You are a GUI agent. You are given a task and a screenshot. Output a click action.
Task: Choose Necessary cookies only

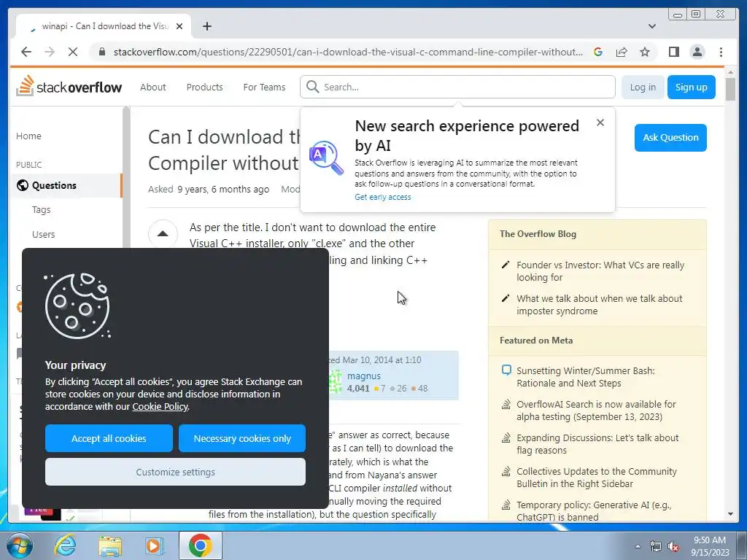pyautogui.click(x=242, y=438)
